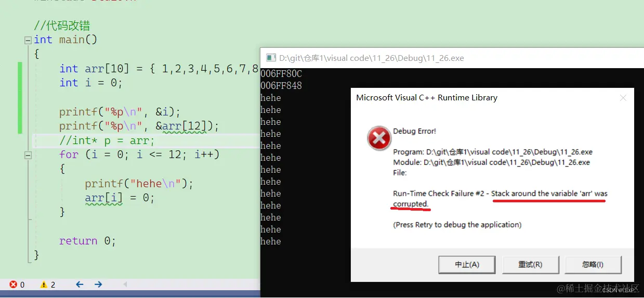644x298 pixels.
Task: Click the code line 'int i = 0;'
Action: coord(91,83)
